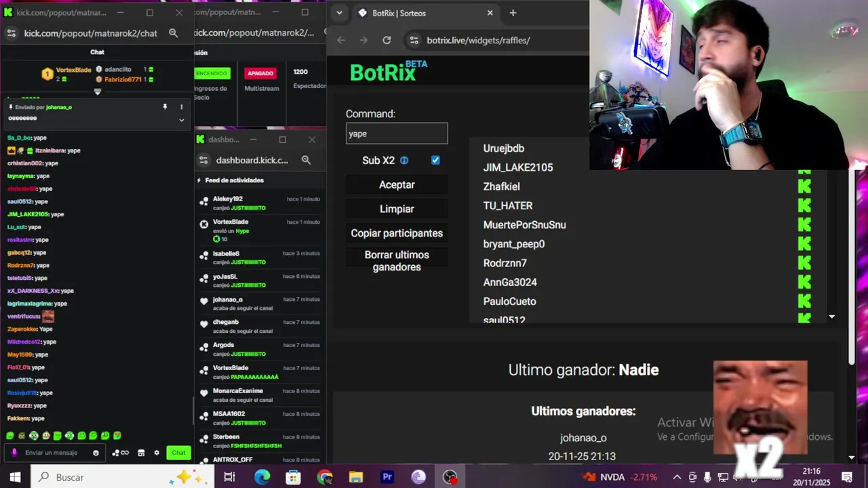Screen dimensions: 868x488
Task: Select participant MuertePorSnuSnu
Action: (524, 225)
